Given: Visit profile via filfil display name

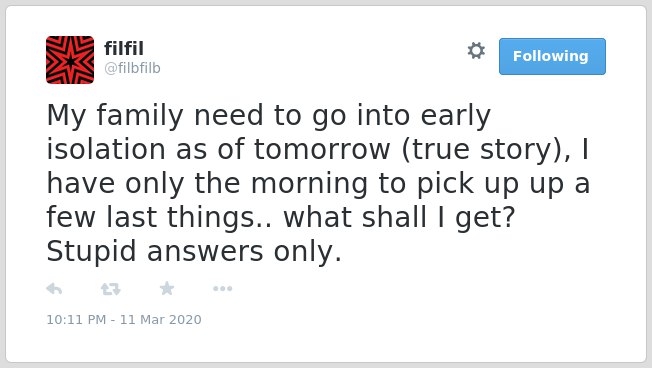Looking at the screenshot, I should pyautogui.click(x=124, y=48).
